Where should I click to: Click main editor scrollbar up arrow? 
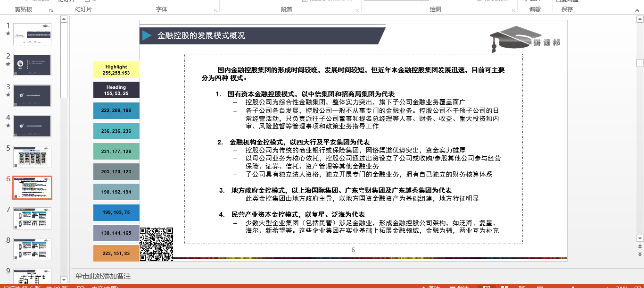pos(640,19)
